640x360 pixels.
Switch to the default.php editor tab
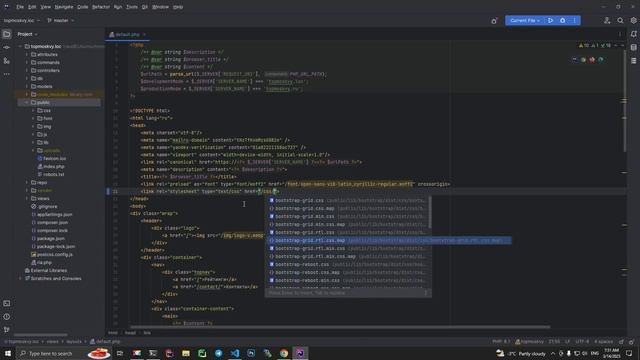(127, 34)
